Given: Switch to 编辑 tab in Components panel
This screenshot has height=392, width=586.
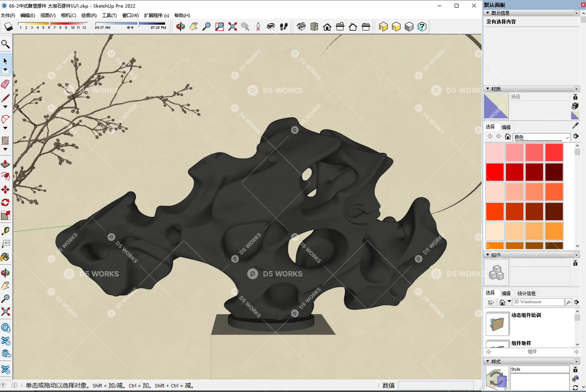Looking at the screenshot, I should point(506,293).
